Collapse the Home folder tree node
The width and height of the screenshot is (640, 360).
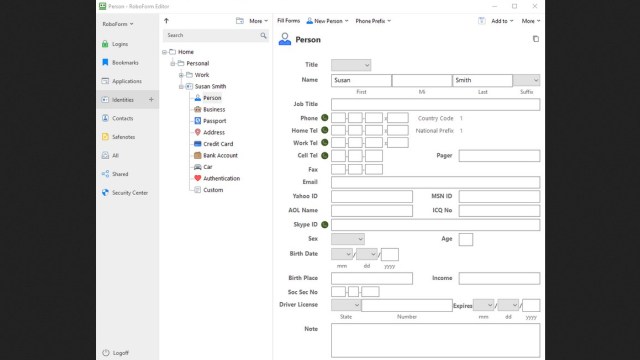coord(164,52)
